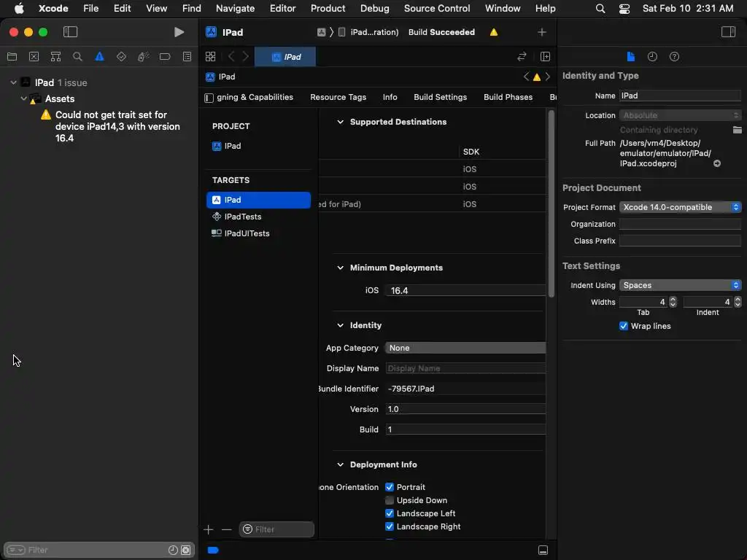The image size is (747, 560).
Task: Open Indent Using dropdown
Action: tap(680, 285)
